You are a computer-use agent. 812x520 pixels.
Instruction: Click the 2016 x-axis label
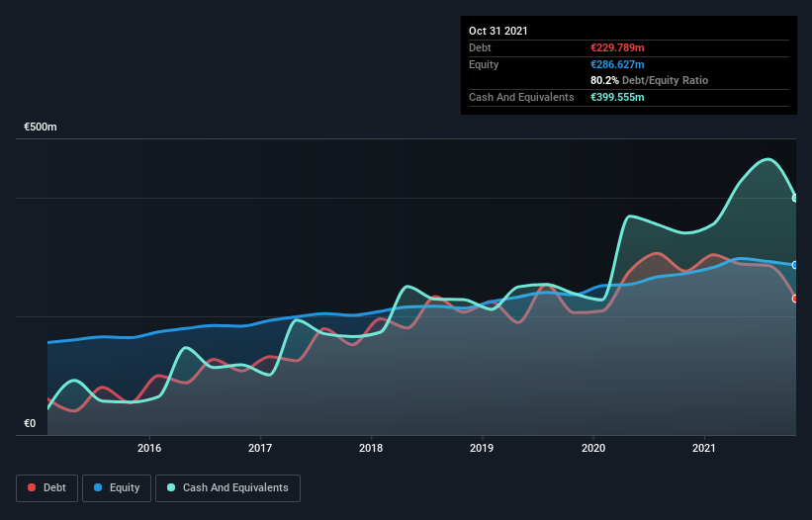pos(149,448)
